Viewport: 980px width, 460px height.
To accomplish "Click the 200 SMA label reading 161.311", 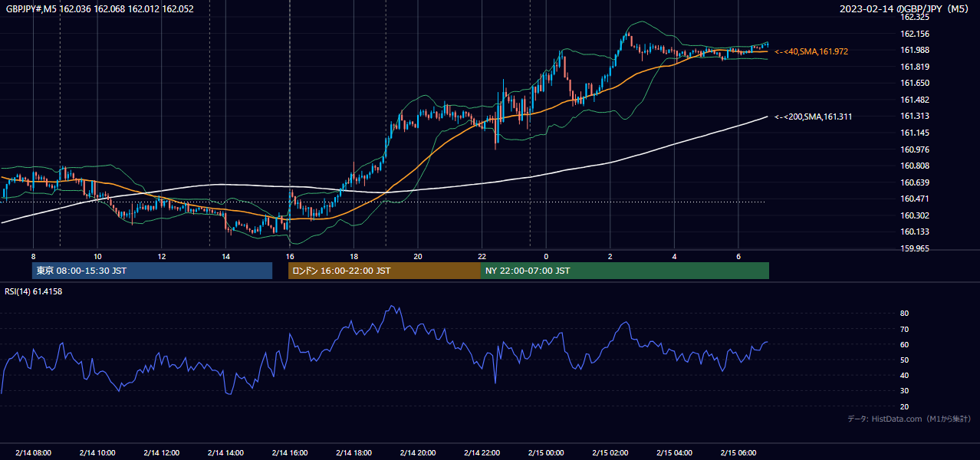I will tap(814, 117).
